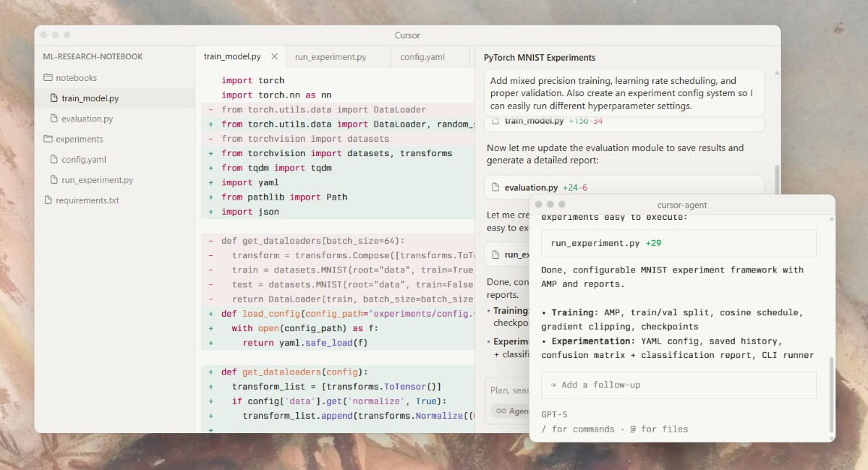Click the Cursor window title bar
868x470 pixels.
(x=407, y=35)
